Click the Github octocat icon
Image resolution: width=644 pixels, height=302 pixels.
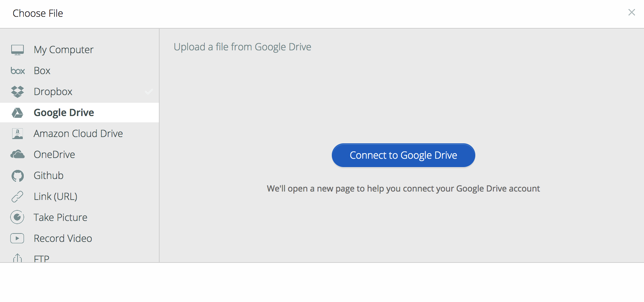coord(17,175)
